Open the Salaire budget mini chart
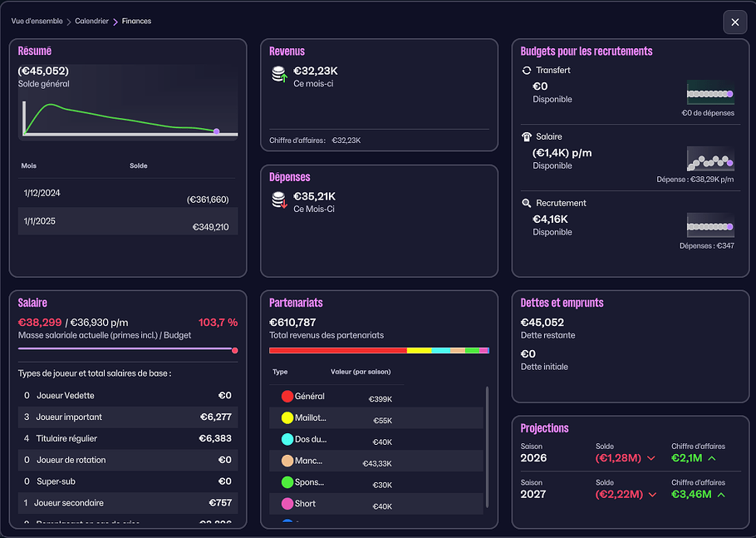 click(x=710, y=159)
